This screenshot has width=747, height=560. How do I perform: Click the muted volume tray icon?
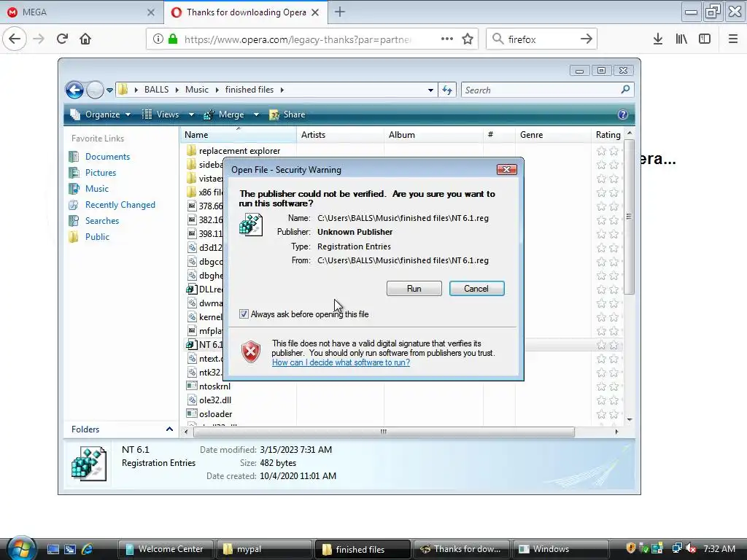[692, 548]
